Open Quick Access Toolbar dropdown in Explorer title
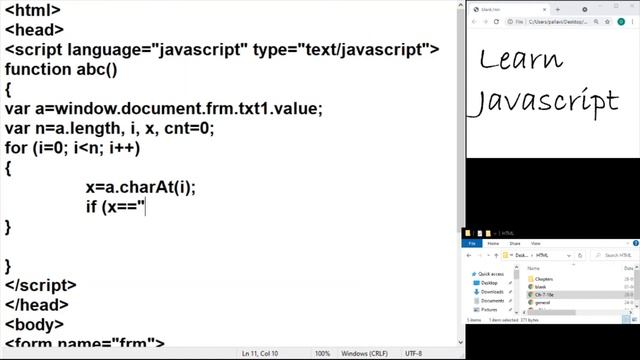The width and height of the screenshot is (640, 360). point(495,233)
